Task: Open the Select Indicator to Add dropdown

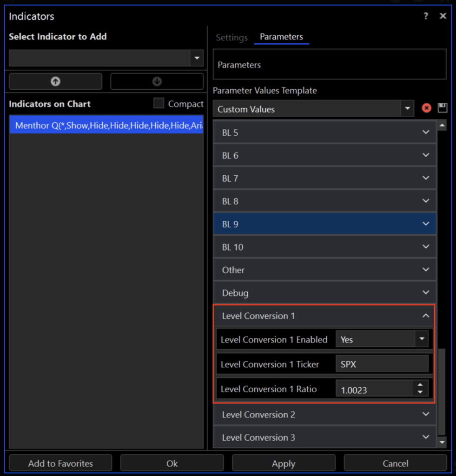Action: 197,58
